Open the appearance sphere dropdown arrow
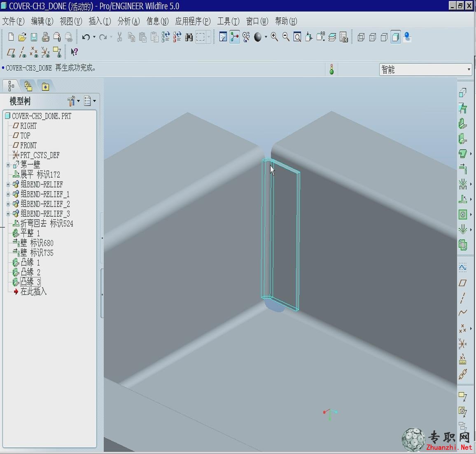The image size is (476, 454). pos(266,37)
